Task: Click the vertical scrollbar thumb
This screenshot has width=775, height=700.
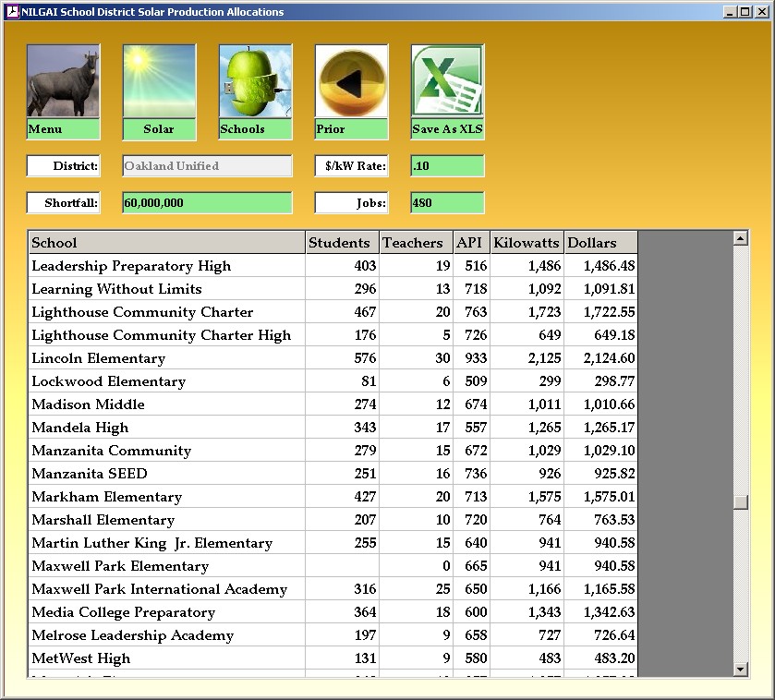Action: click(x=740, y=502)
